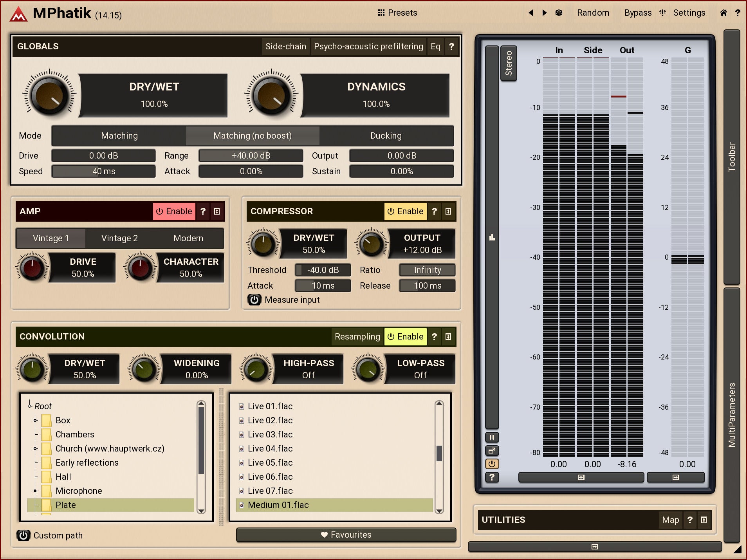
Task: Click the previous preset left arrow
Action: pyautogui.click(x=531, y=13)
